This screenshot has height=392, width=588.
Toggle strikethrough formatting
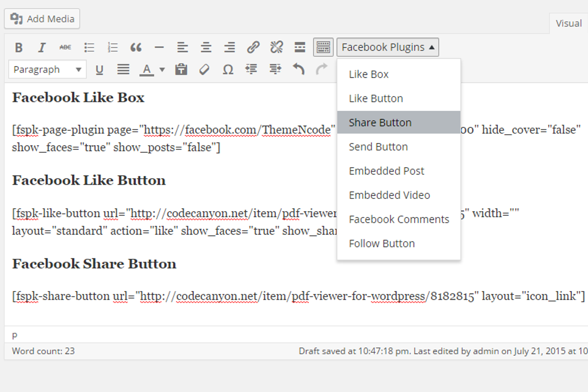click(x=66, y=47)
